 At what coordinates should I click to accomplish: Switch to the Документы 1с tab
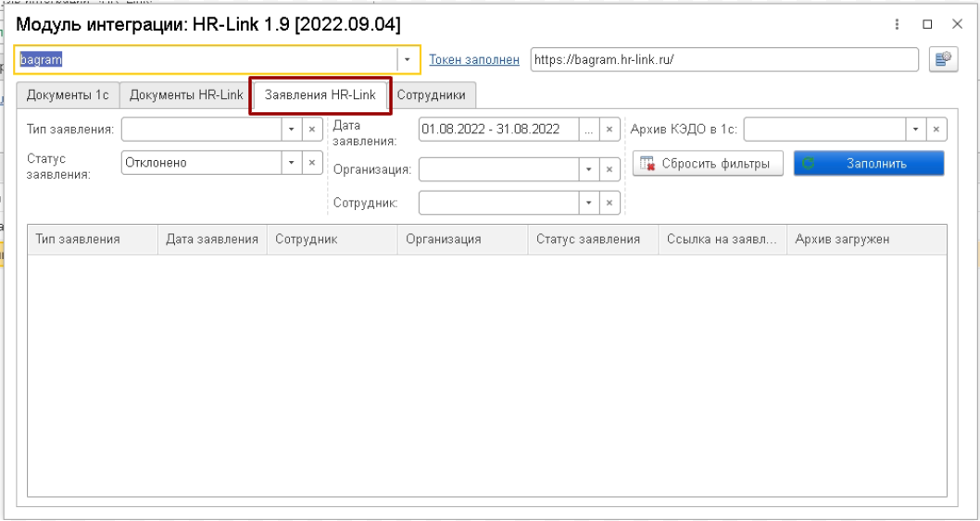pos(68,95)
